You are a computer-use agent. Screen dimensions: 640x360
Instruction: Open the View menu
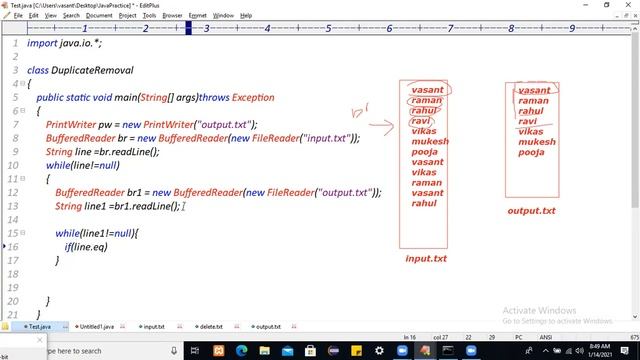click(x=51, y=16)
